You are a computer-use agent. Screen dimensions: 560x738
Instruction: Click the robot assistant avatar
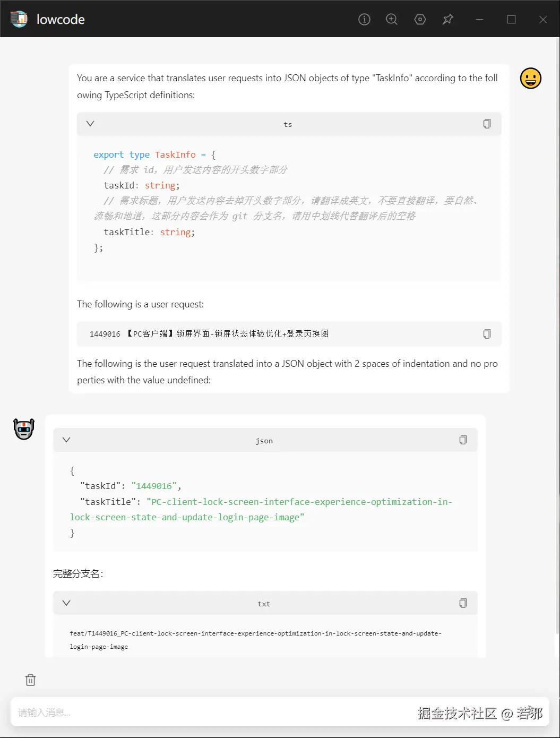click(x=24, y=429)
